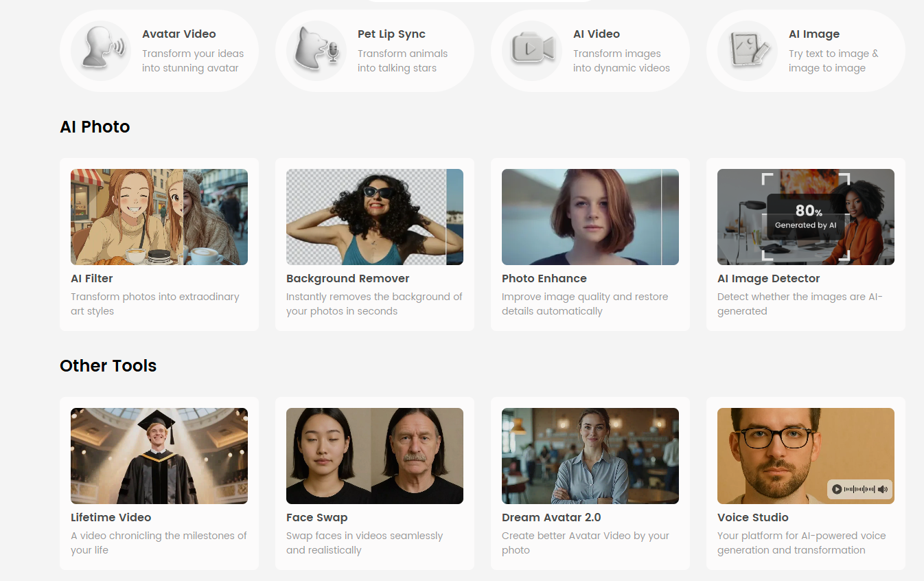Screen dimensions: 924x581
Task: Click the Voice Studio title
Action: [753, 518]
